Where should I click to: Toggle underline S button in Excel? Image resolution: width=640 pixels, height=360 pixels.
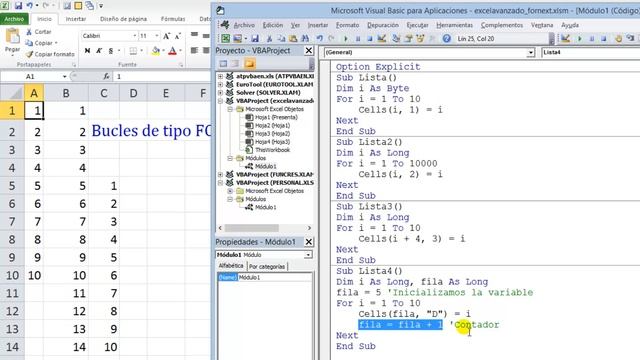111,51
